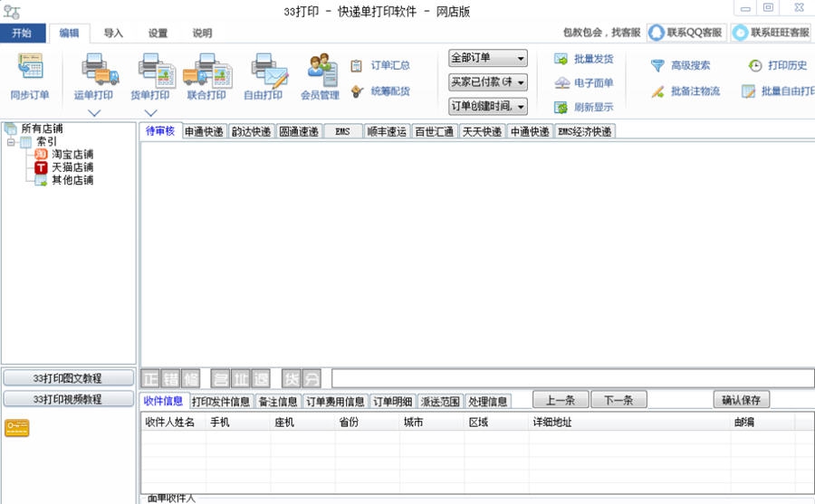The image size is (815, 504).
Task: Click the 货 goods icon button
Action: tap(291, 379)
